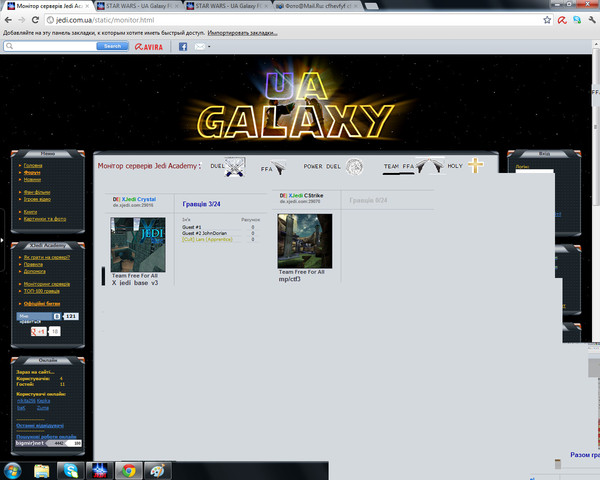Open a new browser tab
The height and width of the screenshot is (480, 600).
(x=371, y=6)
